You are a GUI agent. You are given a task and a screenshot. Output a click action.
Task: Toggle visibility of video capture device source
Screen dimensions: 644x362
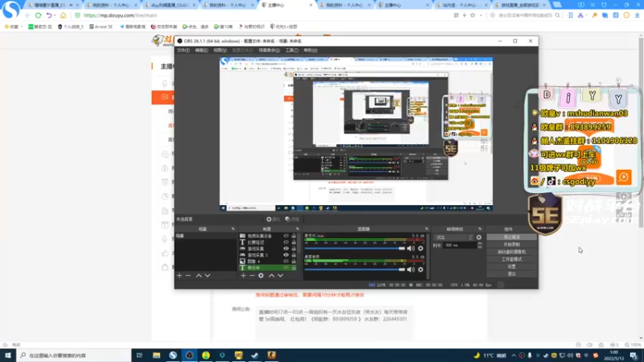click(287, 236)
